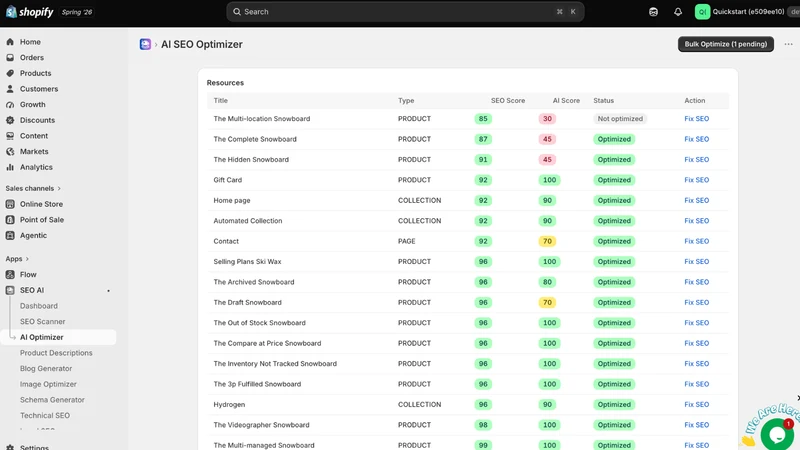Click the Point of Sale icon
800x450 pixels.
pos(10,220)
